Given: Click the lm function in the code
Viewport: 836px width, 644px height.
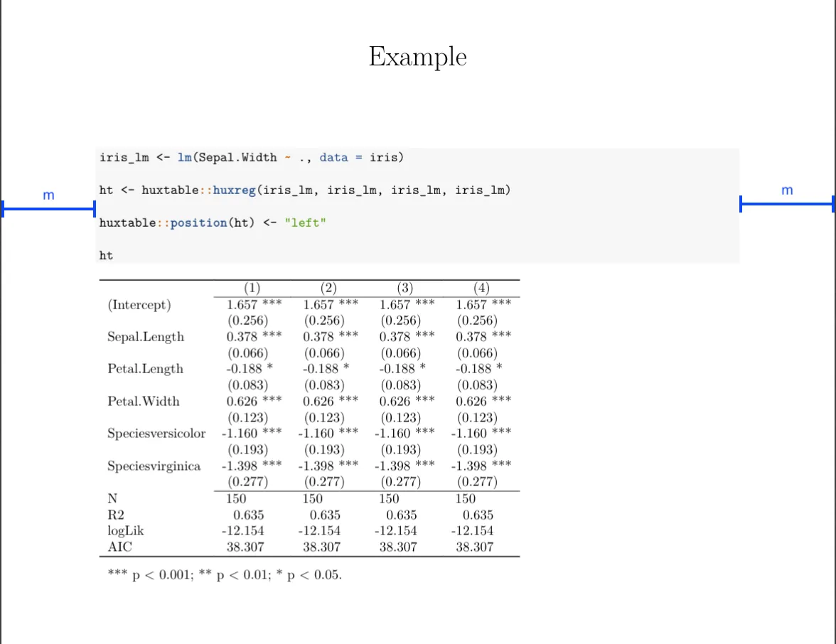Looking at the screenshot, I should tap(185, 158).
